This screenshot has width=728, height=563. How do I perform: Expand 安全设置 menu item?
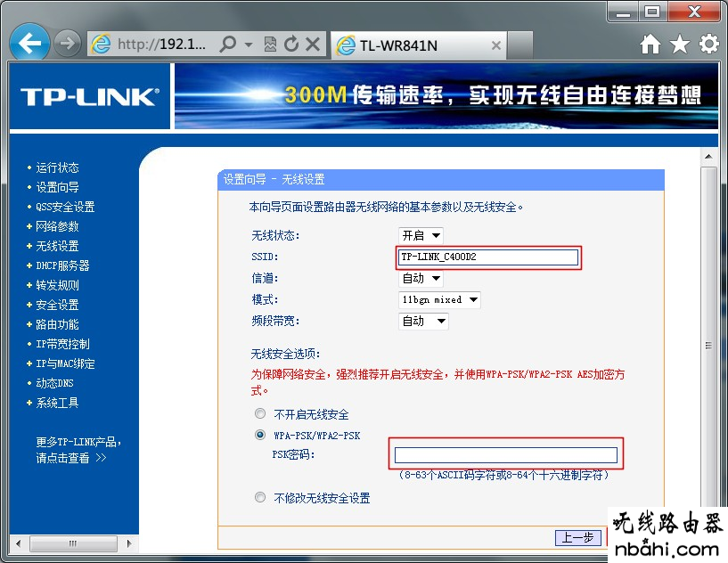click(57, 305)
